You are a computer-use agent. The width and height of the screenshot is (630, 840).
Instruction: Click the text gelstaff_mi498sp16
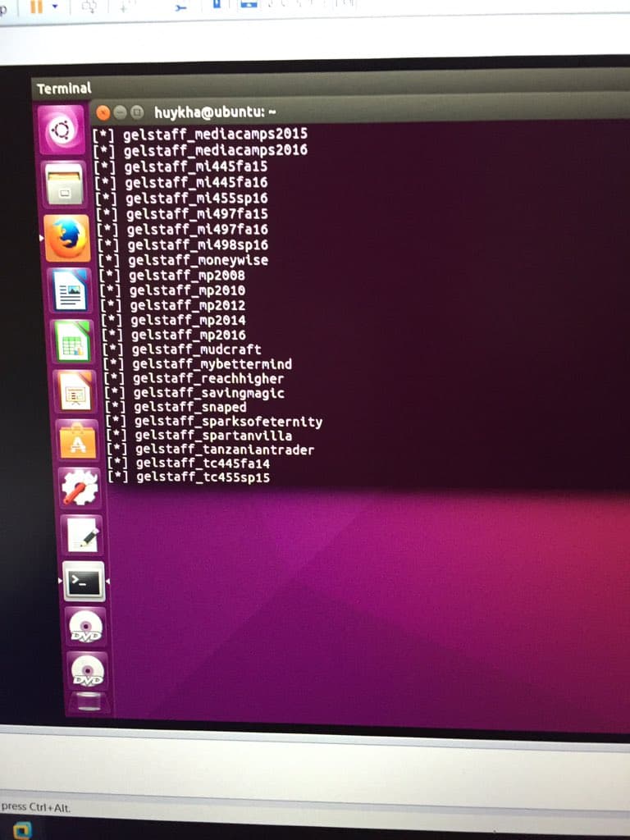[199, 244]
